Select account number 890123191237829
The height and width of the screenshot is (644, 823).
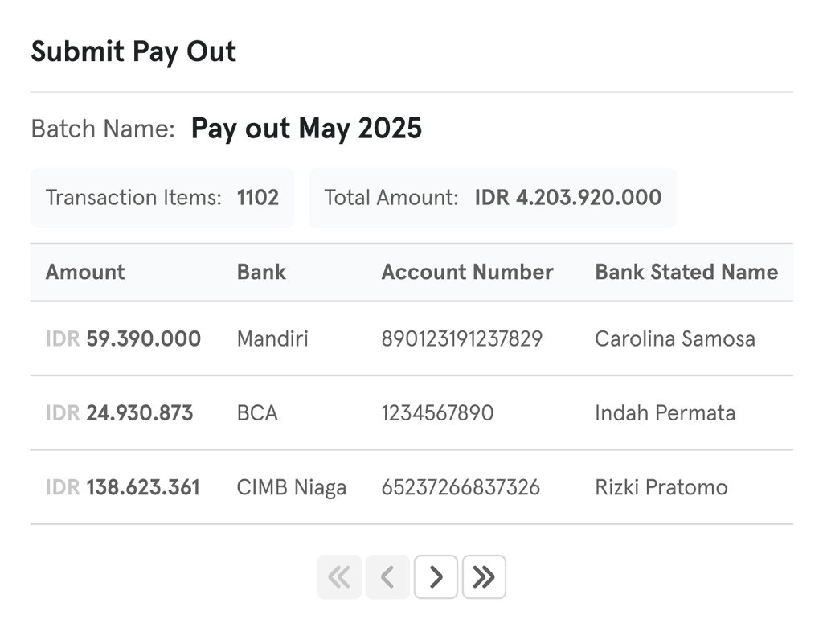[462, 338]
